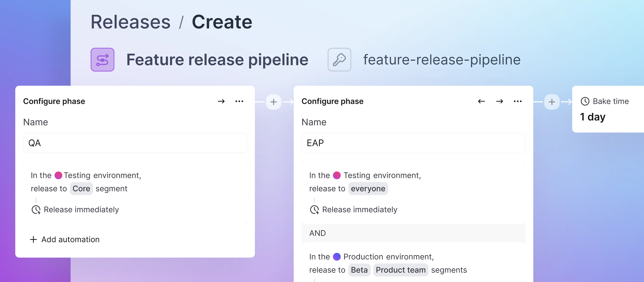Open the everyone segment selector
This screenshot has height=282, width=644.
[x=368, y=189]
